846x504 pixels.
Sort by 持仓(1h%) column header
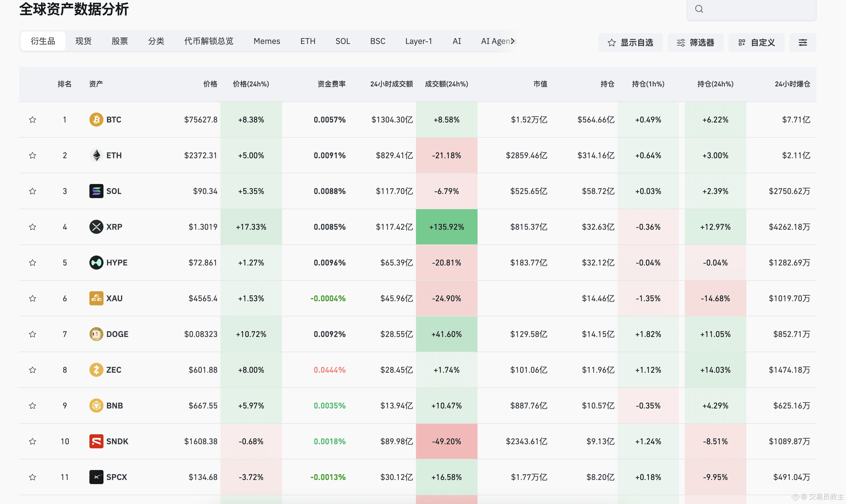point(648,84)
